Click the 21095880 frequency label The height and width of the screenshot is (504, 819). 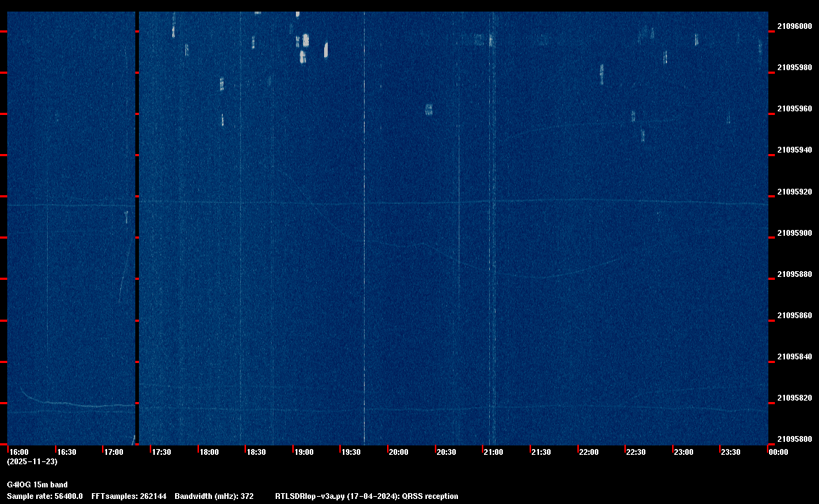tap(794, 274)
